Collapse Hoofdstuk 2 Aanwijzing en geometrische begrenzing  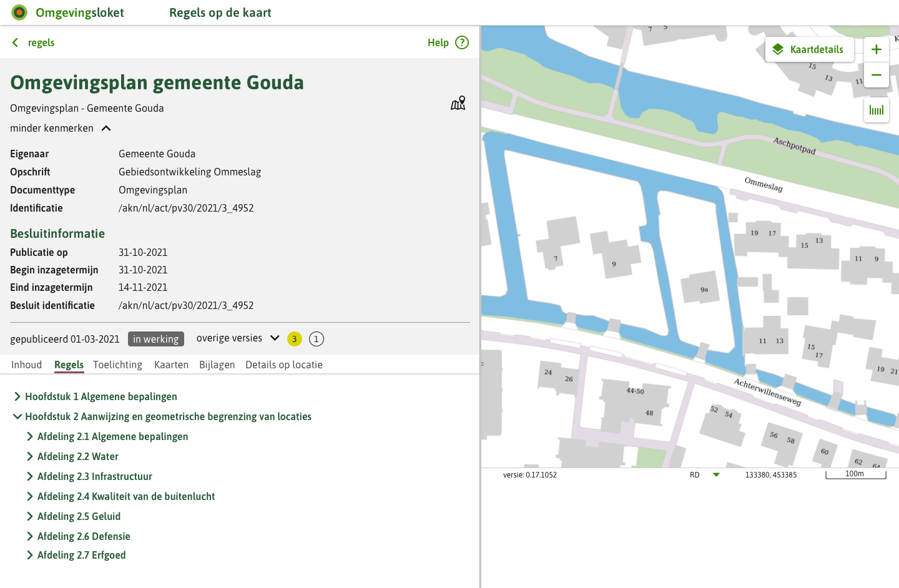17,416
